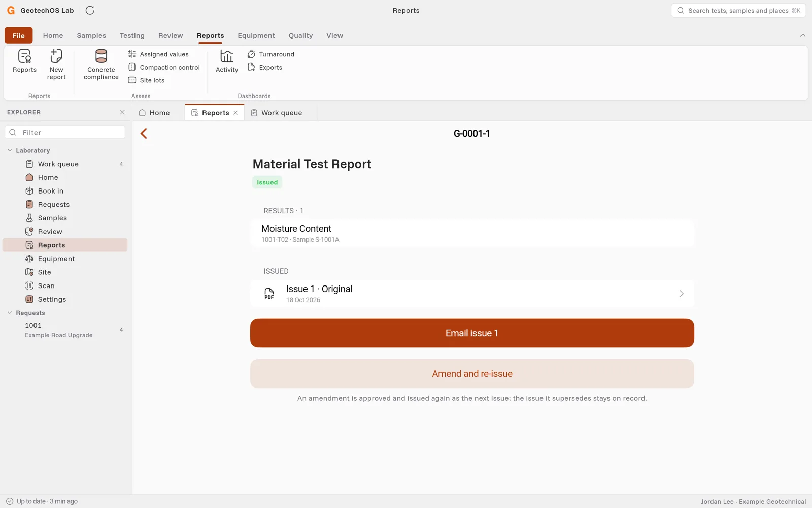
Task: Open Samples in Explorer
Action: click(65, 218)
